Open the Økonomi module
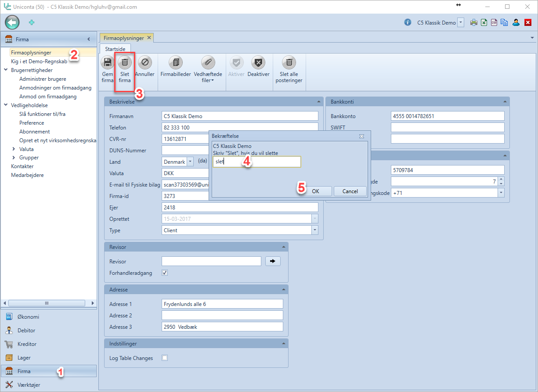 48,317
